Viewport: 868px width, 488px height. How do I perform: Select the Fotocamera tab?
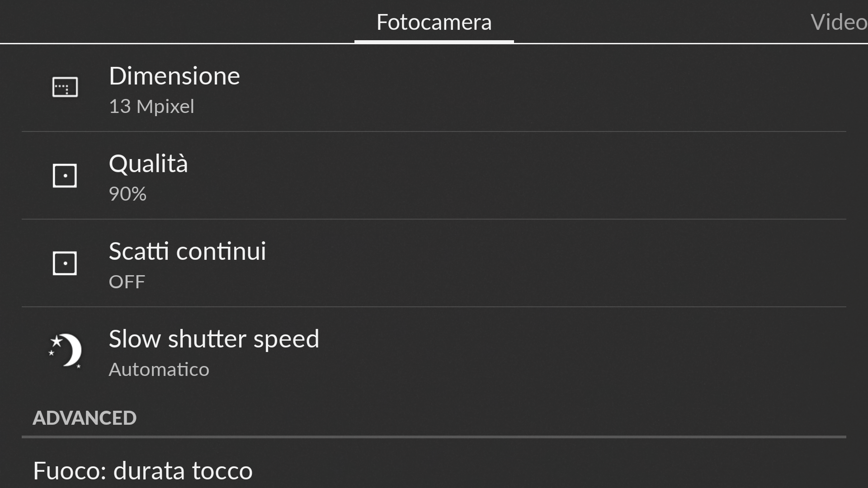tap(434, 22)
